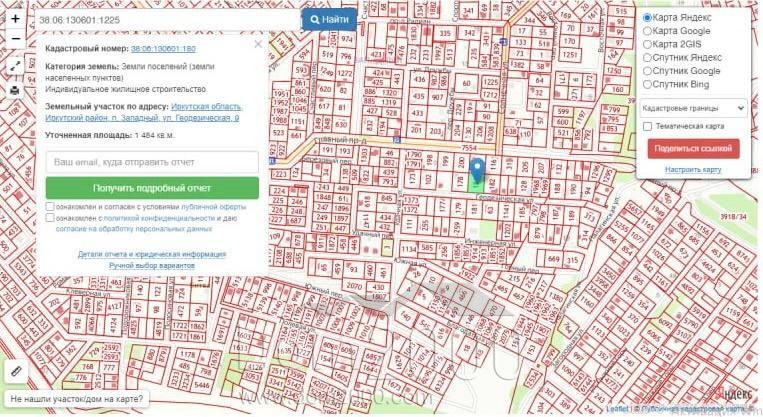Viewport: 763px width, 417px height.
Task: Open cadastral number 38:06:130601:180 link
Action: [163, 49]
